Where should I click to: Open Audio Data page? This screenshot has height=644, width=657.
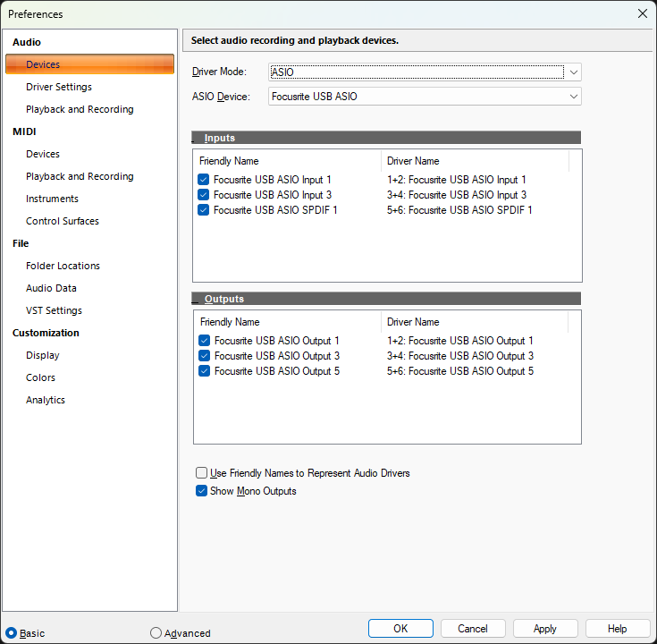pyautogui.click(x=51, y=288)
